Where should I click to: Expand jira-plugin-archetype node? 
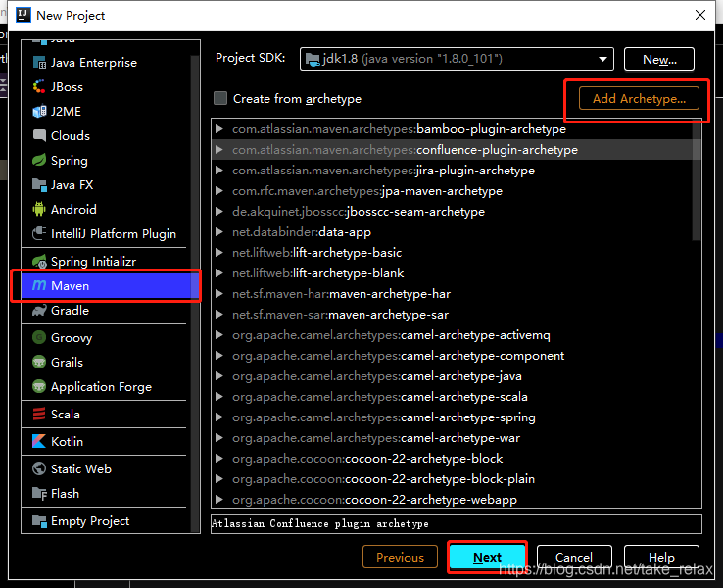coord(219,171)
